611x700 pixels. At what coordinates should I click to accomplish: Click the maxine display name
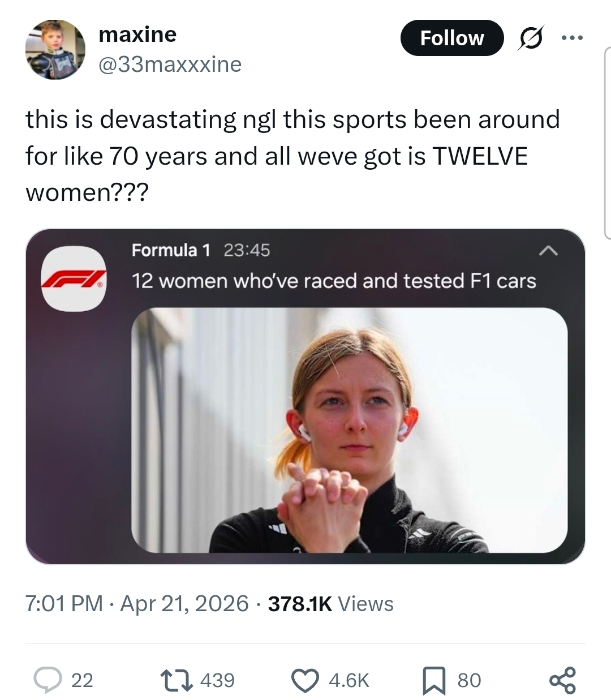tap(137, 35)
